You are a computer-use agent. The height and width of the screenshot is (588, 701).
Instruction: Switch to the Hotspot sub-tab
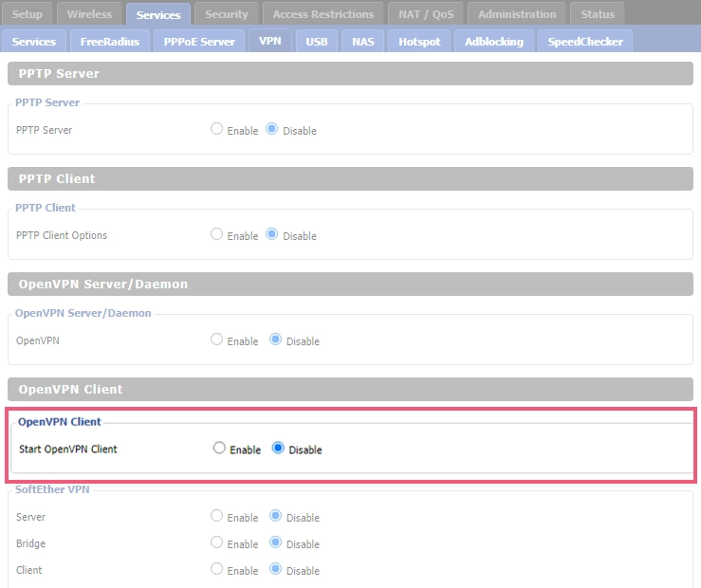pos(419,41)
